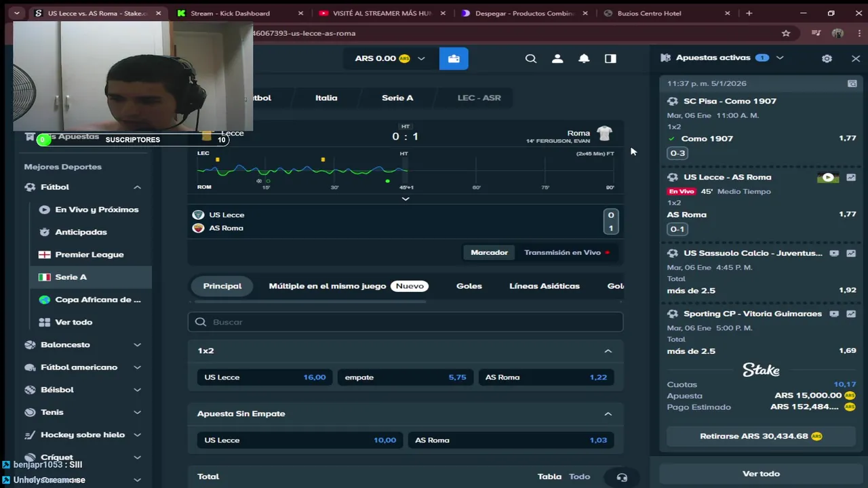The height and width of the screenshot is (488, 868).
Task: Click the market search field
Action: 406,322
